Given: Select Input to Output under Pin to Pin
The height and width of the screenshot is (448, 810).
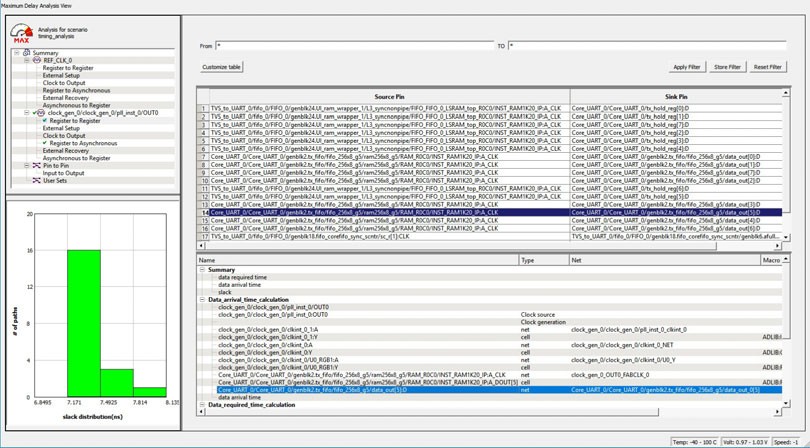Looking at the screenshot, I should pos(63,173).
